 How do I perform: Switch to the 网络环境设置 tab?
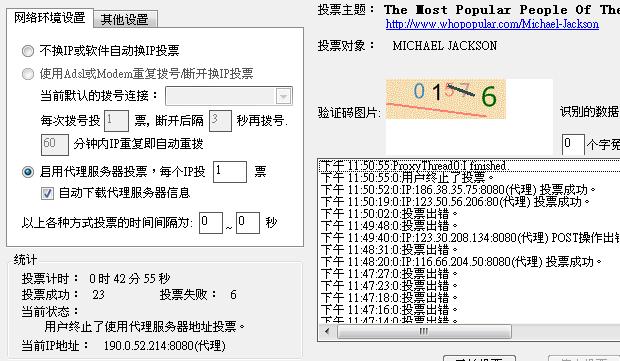(x=50, y=18)
